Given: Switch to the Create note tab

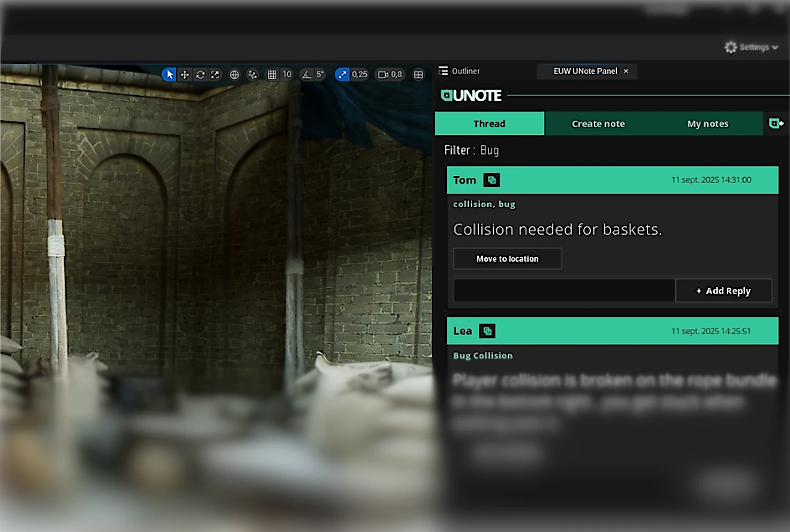Looking at the screenshot, I should (598, 123).
